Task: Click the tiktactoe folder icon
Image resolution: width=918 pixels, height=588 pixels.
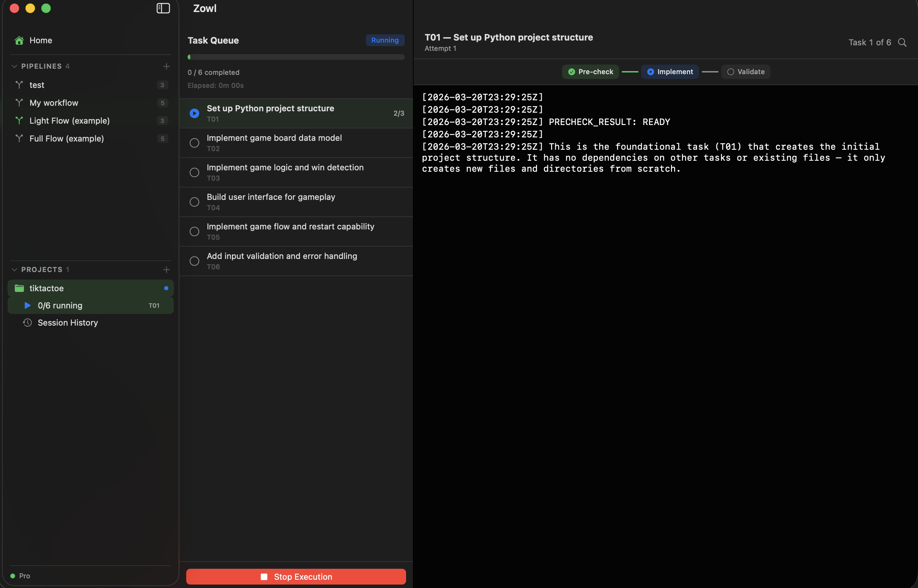Action: coord(19,288)
